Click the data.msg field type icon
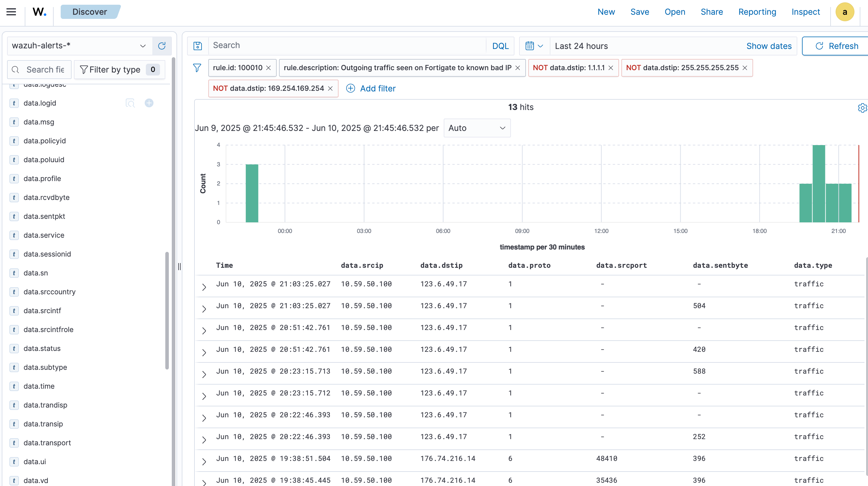 point(14,122)
